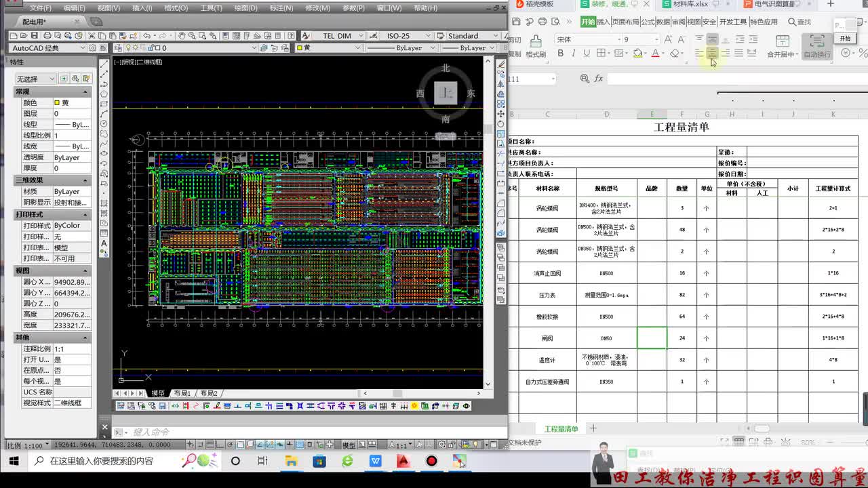Image resolution: width=868 pixels, height=488 pixels.
Task: Switch to the 布局1 layout tab
Action: [182, 393]
